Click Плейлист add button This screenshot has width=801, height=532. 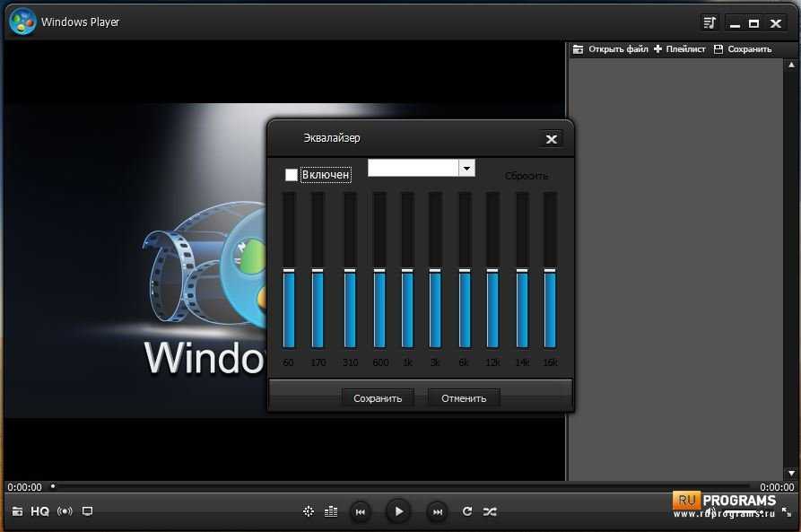679,49
